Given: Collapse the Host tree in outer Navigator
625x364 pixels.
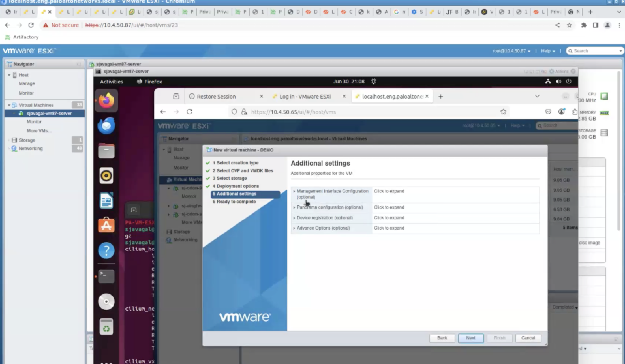Looking at the screenshot, I should coord(9,75).
